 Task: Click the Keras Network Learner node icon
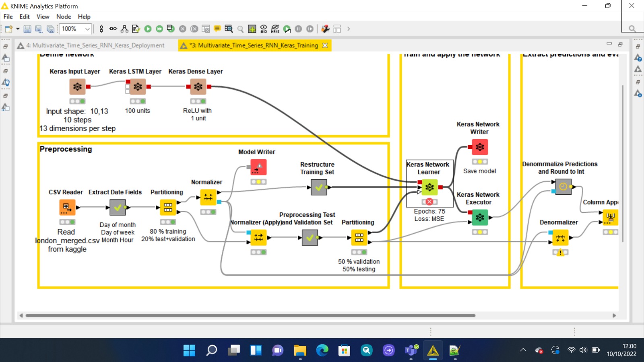coord(429,187)
